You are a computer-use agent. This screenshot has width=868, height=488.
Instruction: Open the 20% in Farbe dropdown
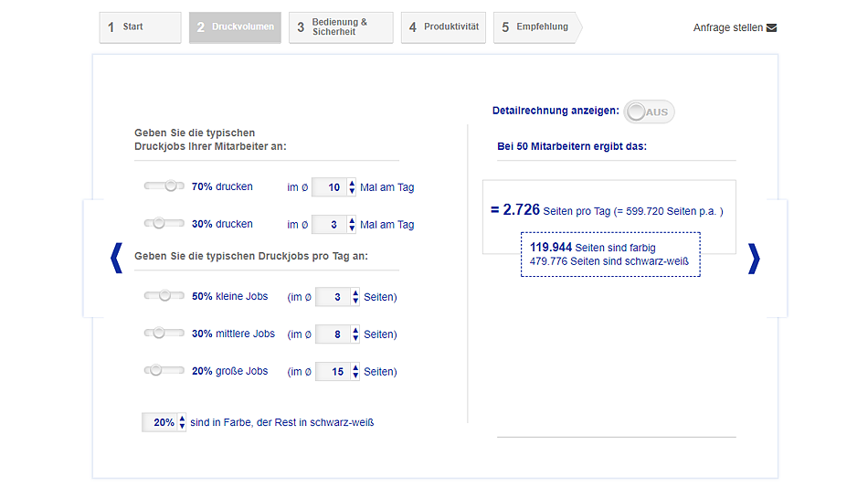coord(164,422)
